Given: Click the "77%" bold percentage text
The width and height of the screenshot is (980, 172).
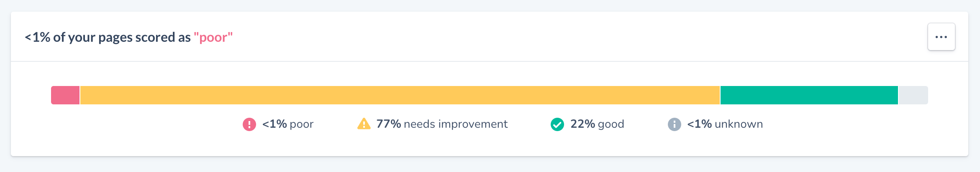Looking at the screenshot, I should pos(388,124).
